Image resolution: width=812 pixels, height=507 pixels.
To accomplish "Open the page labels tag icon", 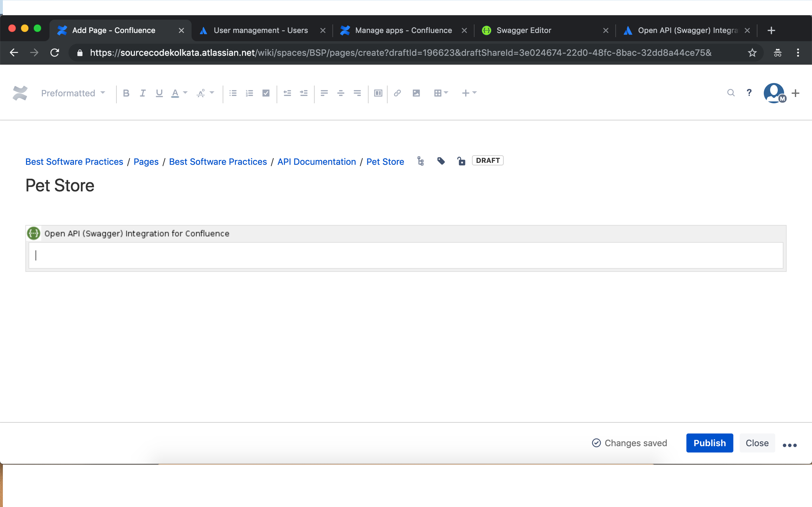I will tap(441, 161).
